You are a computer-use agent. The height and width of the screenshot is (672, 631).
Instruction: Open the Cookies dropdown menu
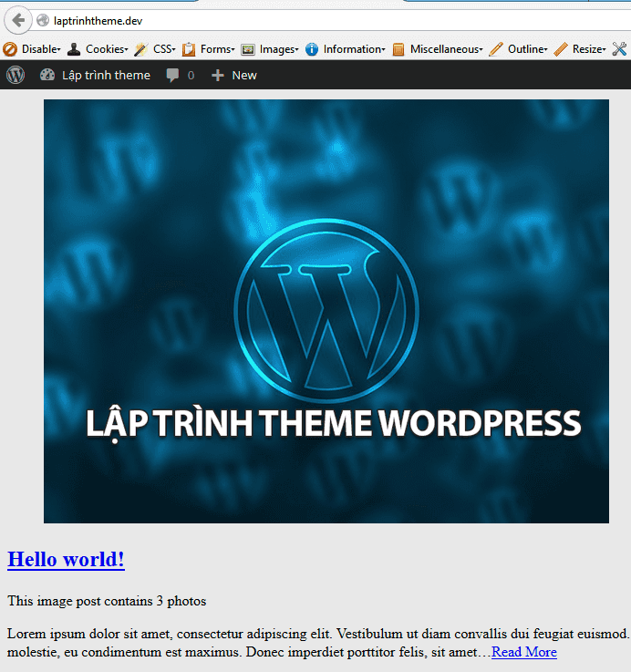point(107,49)
